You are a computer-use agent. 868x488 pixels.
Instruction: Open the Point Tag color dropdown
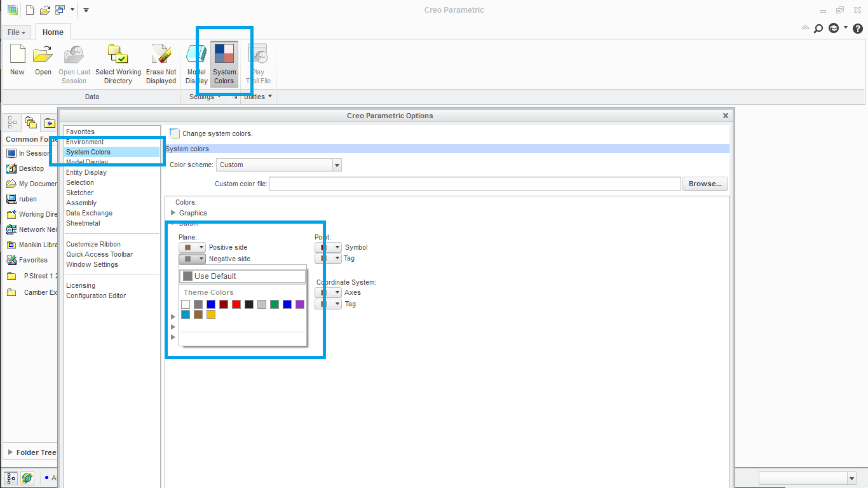[x=329, y=258]
